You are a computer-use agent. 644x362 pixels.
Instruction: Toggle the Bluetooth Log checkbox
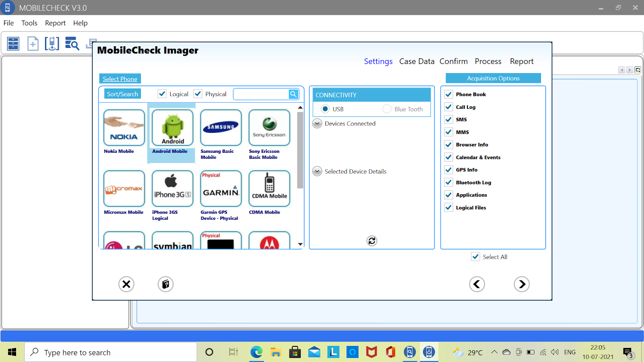pyautogui.click(x=448, y=182)
